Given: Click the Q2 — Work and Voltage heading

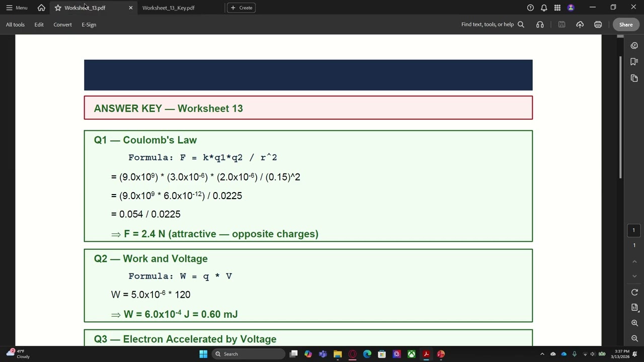Looking at the screenshot, I should [150, 258].
